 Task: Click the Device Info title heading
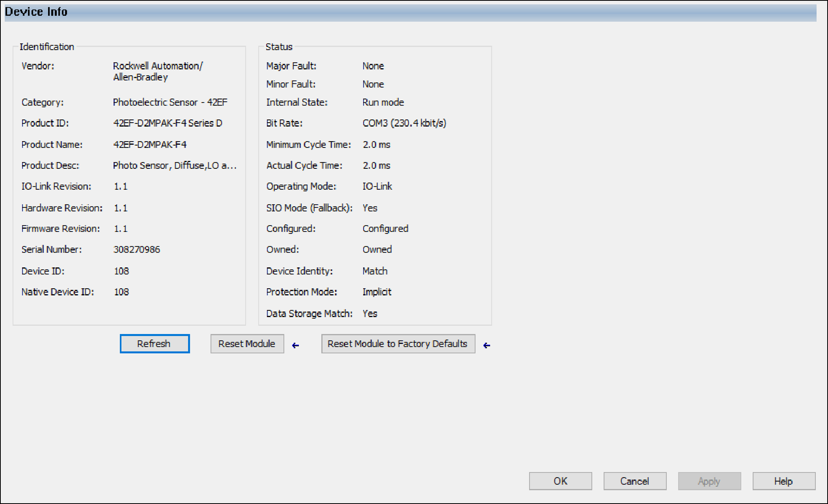(36, 12)
